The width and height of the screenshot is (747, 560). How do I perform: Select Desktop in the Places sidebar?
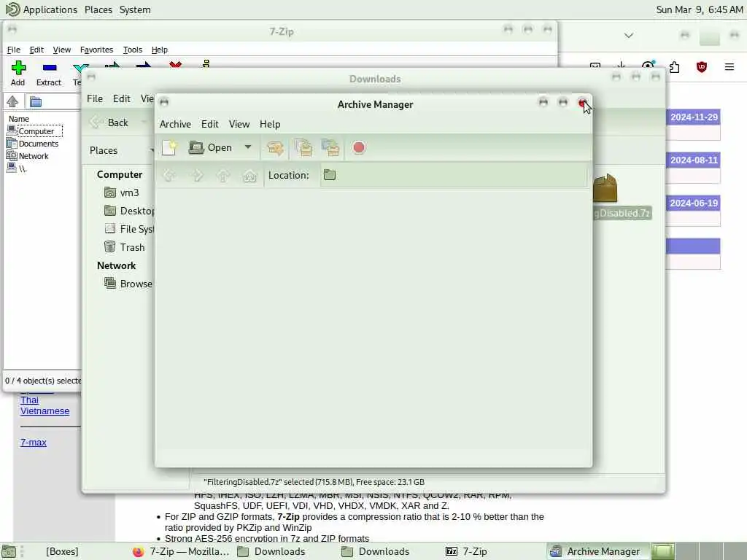click(128, 211)
